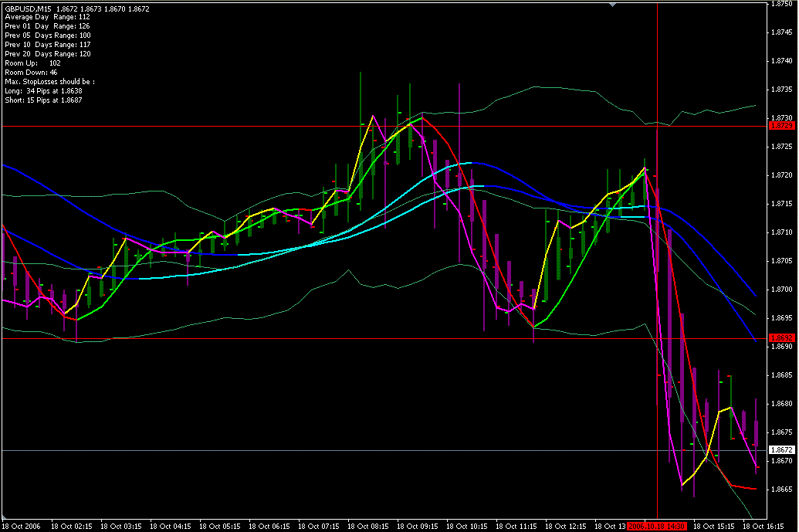
Task: Click the 1.8715 price axis label
Action: (782, 203)
